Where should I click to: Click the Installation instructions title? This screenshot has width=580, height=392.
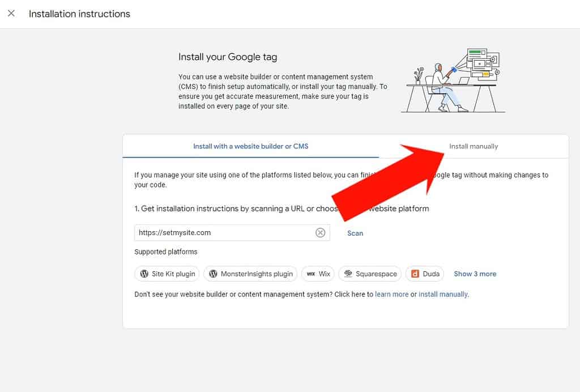coord(79,14)
